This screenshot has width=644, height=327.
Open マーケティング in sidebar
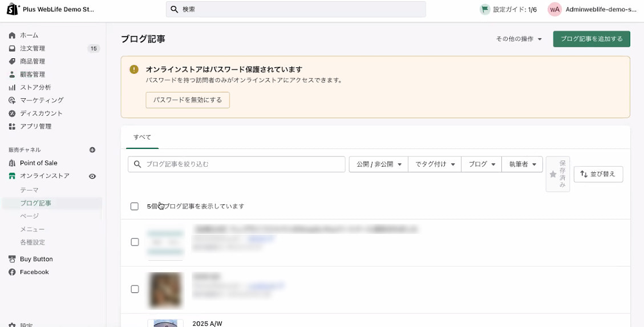[42, 100]
